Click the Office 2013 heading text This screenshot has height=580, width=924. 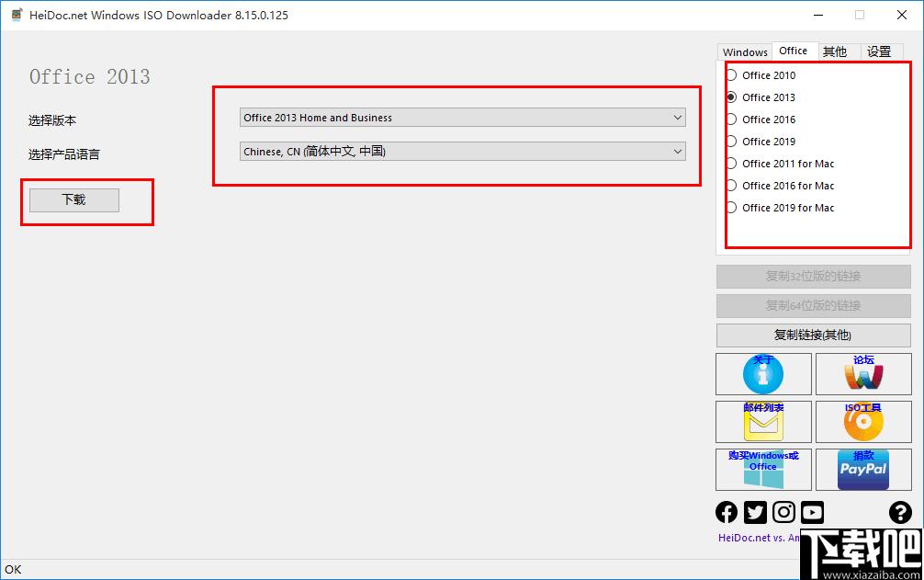tap(90, 76)
